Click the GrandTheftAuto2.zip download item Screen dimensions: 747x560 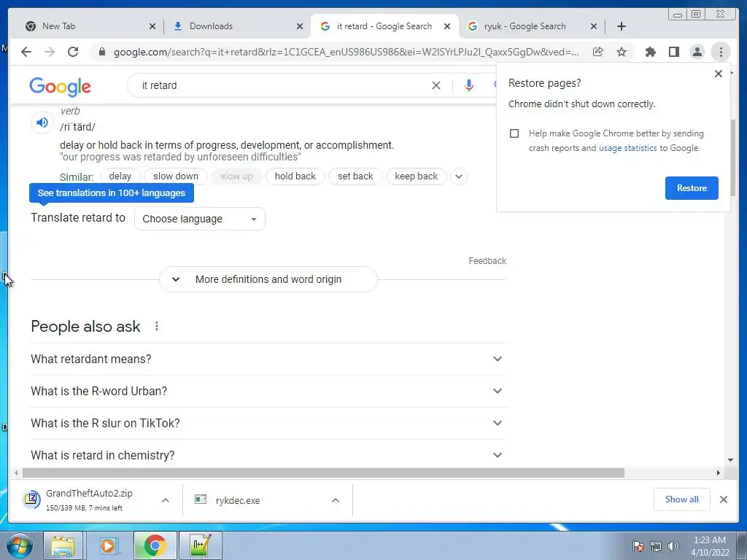[x=89, y=499]
